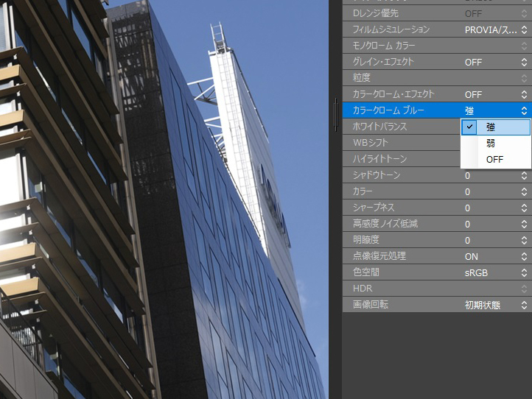The height and width of the screenshot is (399, 532).
Task: Click the 画像回転 label
Action: tap(370, 305)
